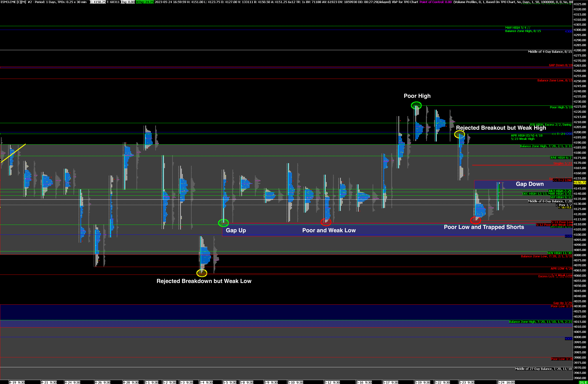Click yellow circle at Rejected Breakdown weak low
Viewport: 588px width, 384px height.
click(x=202, y=273)
